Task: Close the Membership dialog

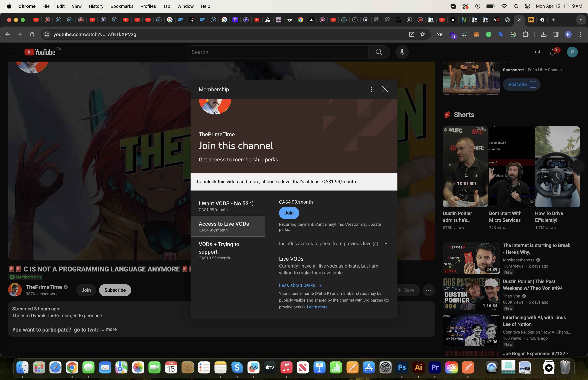Action: point(385,89)
